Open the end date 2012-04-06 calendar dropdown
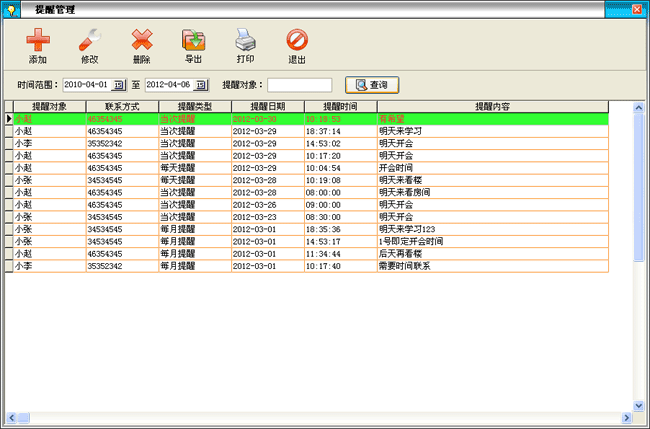Viewport: 650px width, 429px height. pyautogui.click(x=201, y=85)
